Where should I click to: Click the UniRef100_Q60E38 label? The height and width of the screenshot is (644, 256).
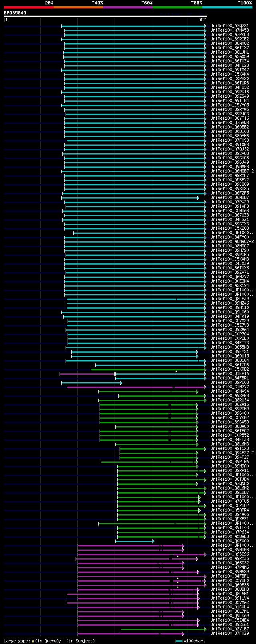230,585
